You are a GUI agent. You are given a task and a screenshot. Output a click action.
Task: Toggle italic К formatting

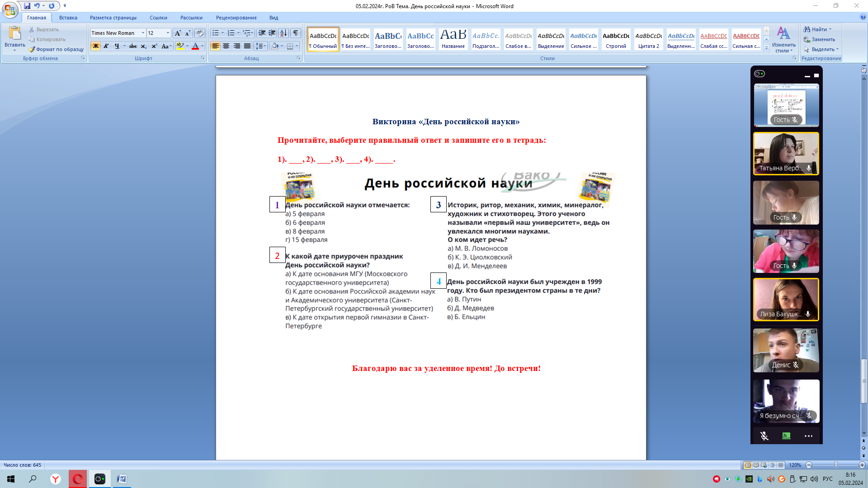(x=106, y=46)
